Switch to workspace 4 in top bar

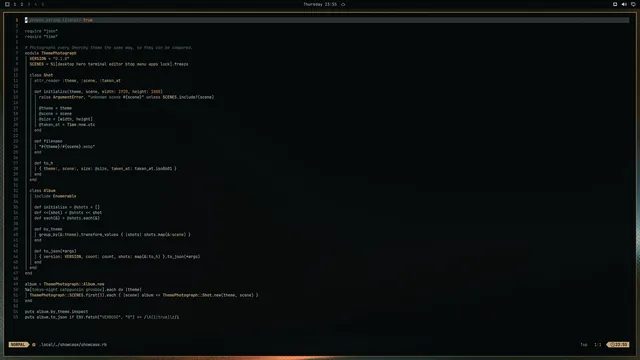pos(36,4)
